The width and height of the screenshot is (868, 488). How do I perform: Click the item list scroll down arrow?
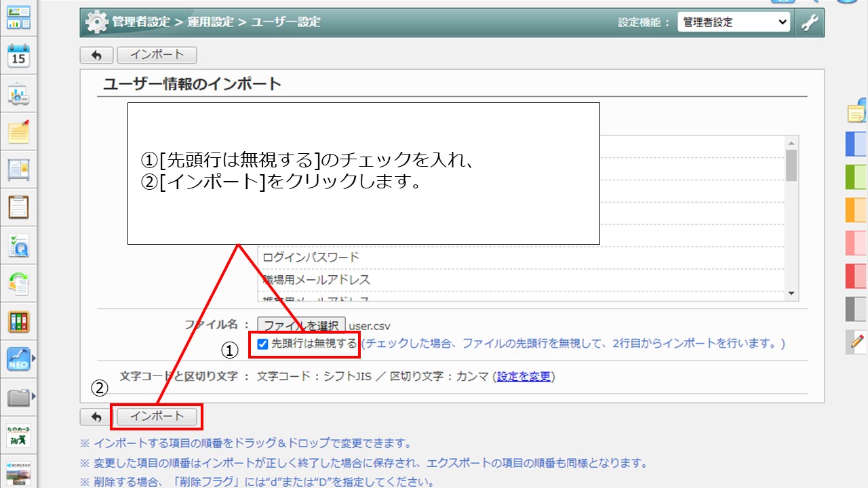(x=791, y=293)
